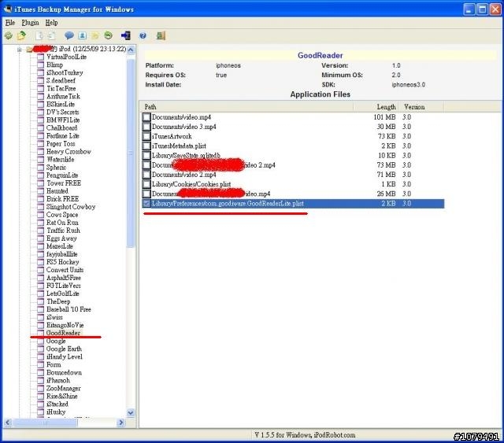Screen dimensions: 504x443
Task: Tick the iTunesArtwork checkbox
Action: point(146,136)
